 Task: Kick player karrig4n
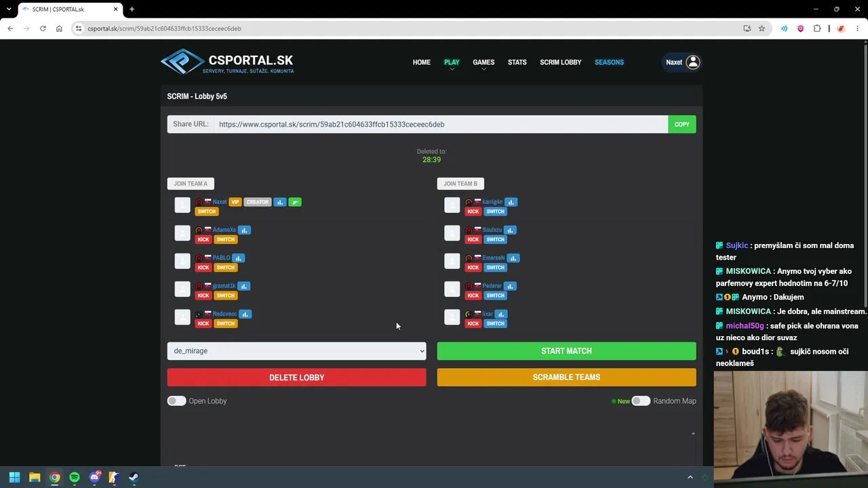[x=473, y=211]
